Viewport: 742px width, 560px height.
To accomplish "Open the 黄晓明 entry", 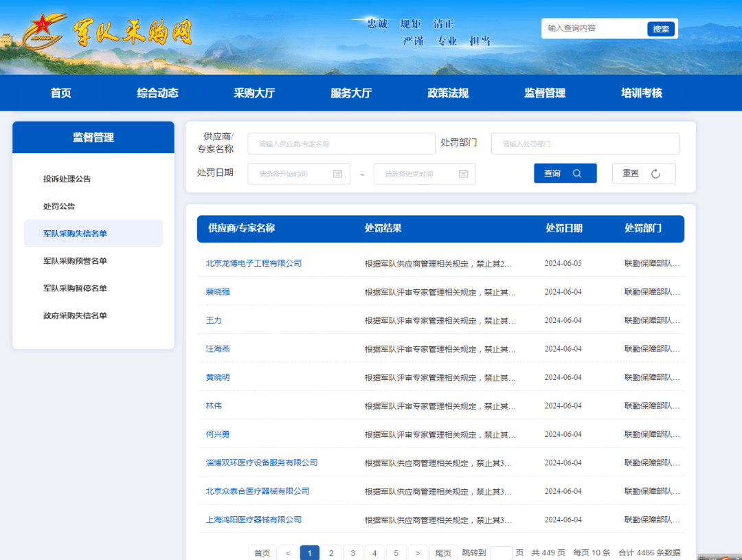I will pos(218,377).
